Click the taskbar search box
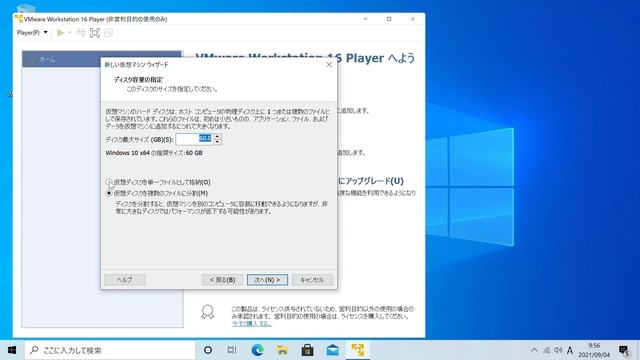 click(110, 350)
